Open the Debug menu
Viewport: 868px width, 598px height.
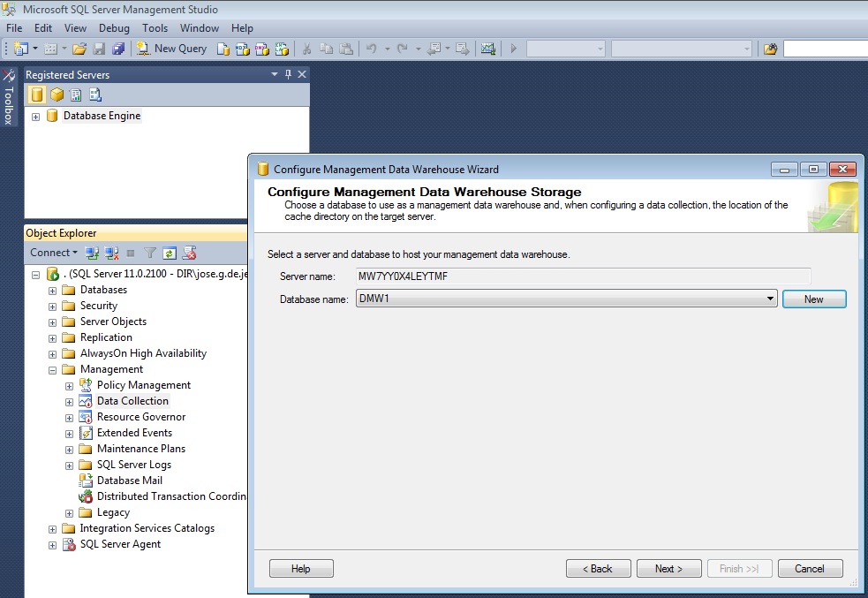(x=114, y=28)
